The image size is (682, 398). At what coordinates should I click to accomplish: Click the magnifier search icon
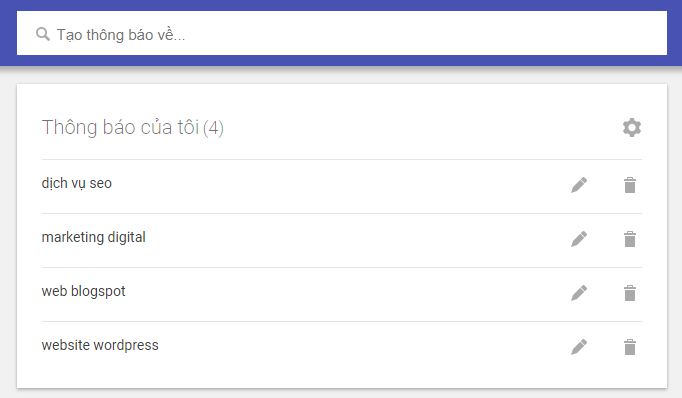click(43, 34)
